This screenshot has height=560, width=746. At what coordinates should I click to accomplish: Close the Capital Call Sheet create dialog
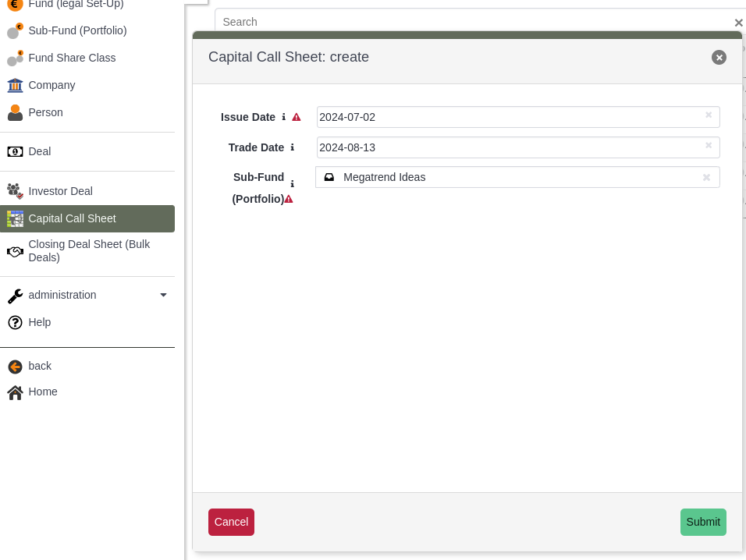(x=719, y=57)
